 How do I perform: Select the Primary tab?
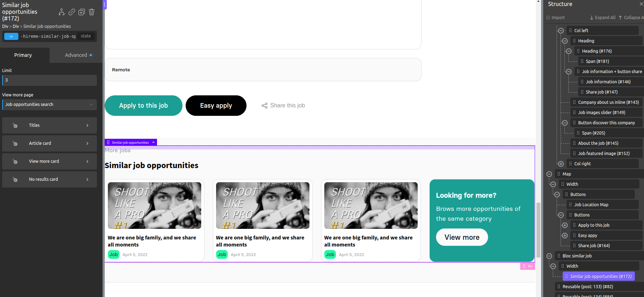(23, 55)
